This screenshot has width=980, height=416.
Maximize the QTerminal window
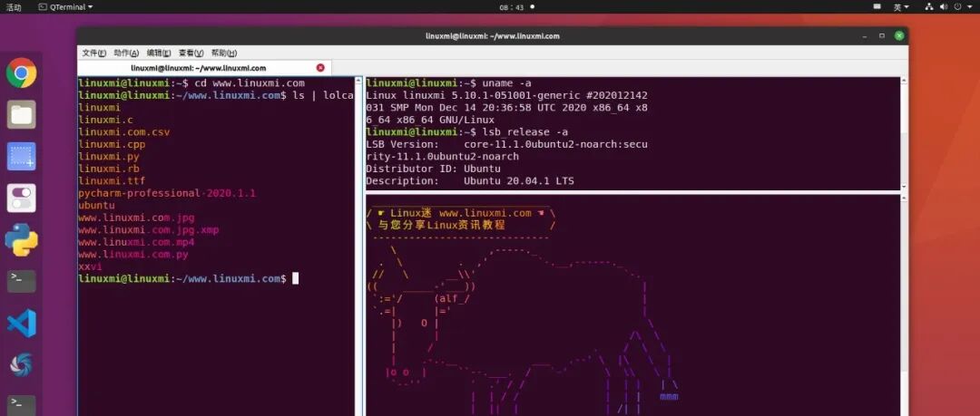[x=882, y=36]
